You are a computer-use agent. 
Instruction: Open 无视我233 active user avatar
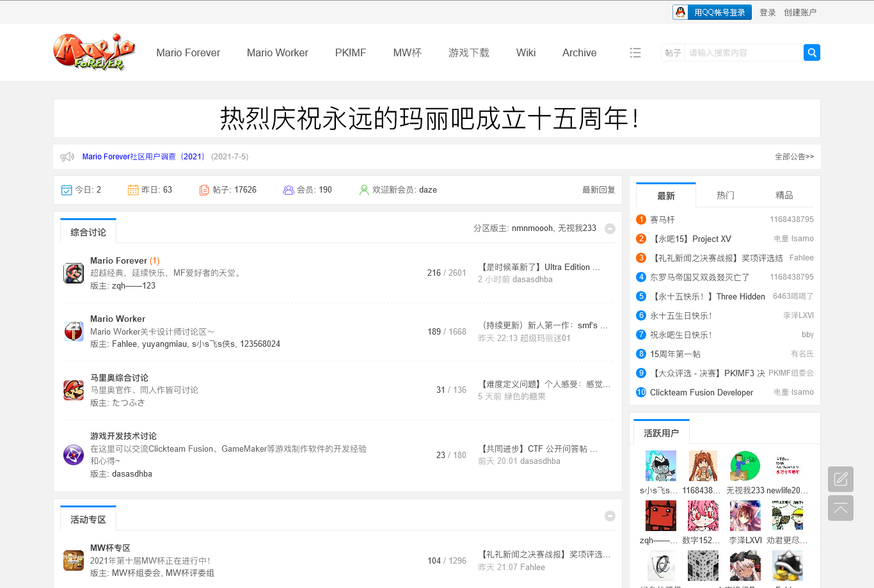pyautogui.click(x=745, y=466)
